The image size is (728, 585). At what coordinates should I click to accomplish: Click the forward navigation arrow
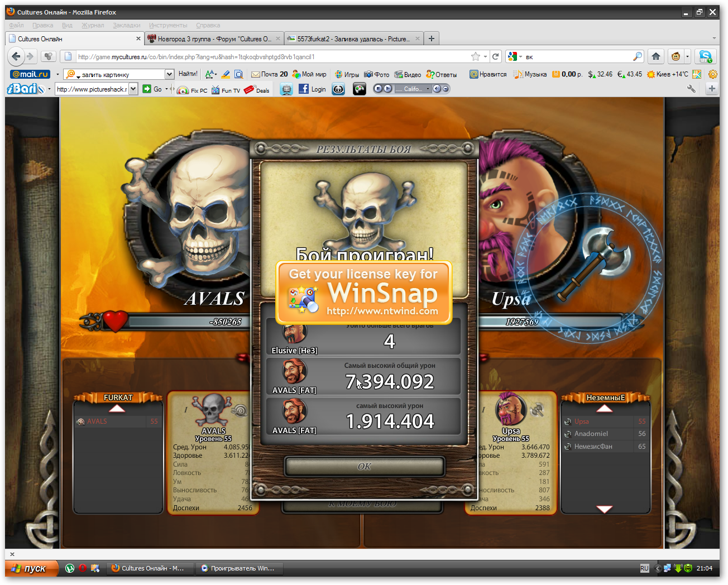click(x=30, y=56)
